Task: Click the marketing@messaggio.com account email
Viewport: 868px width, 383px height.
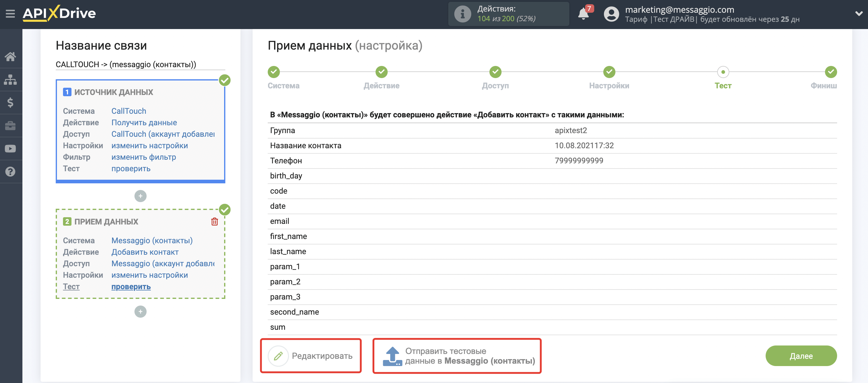Action: point(679,10)
